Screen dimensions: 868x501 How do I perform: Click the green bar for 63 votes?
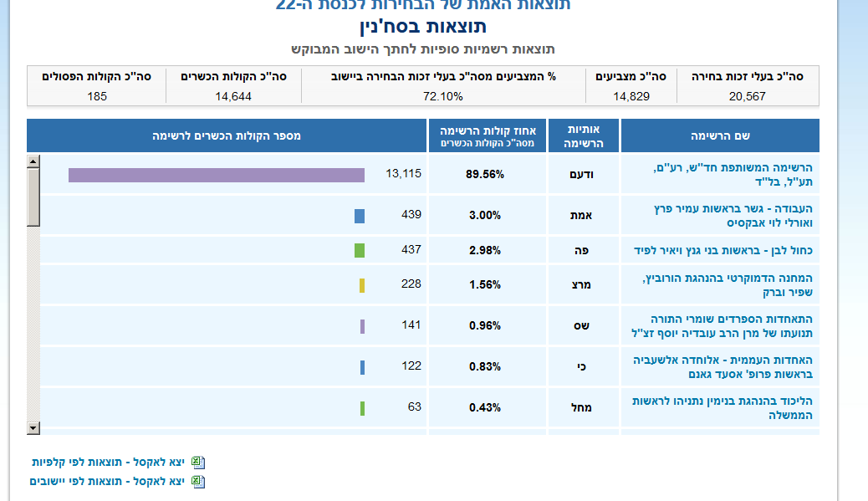[x=363, y=408]
